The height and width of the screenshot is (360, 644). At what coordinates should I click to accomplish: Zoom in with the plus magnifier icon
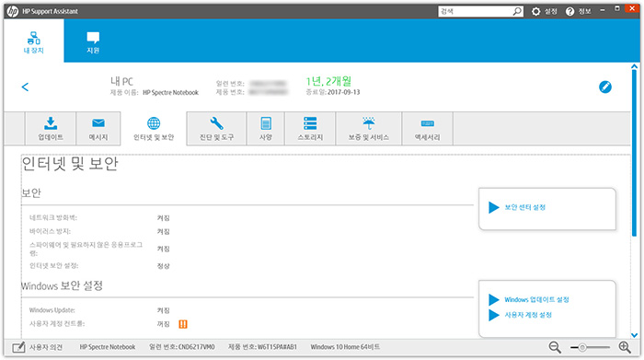pos(625,347)
